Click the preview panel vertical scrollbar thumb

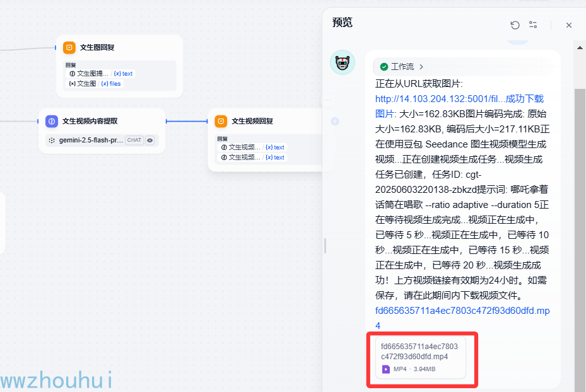(x=580, y=239)
